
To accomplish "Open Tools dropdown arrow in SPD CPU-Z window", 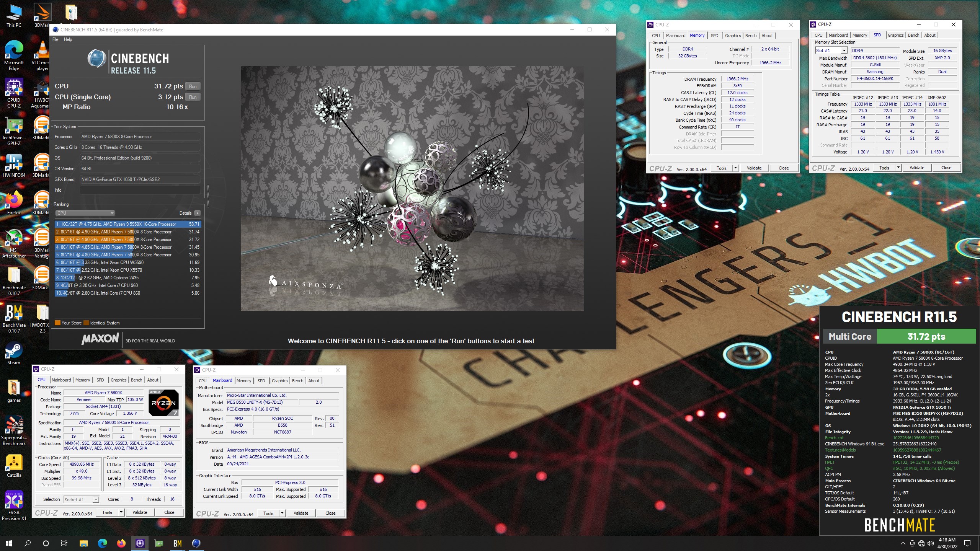I will 898,168.
